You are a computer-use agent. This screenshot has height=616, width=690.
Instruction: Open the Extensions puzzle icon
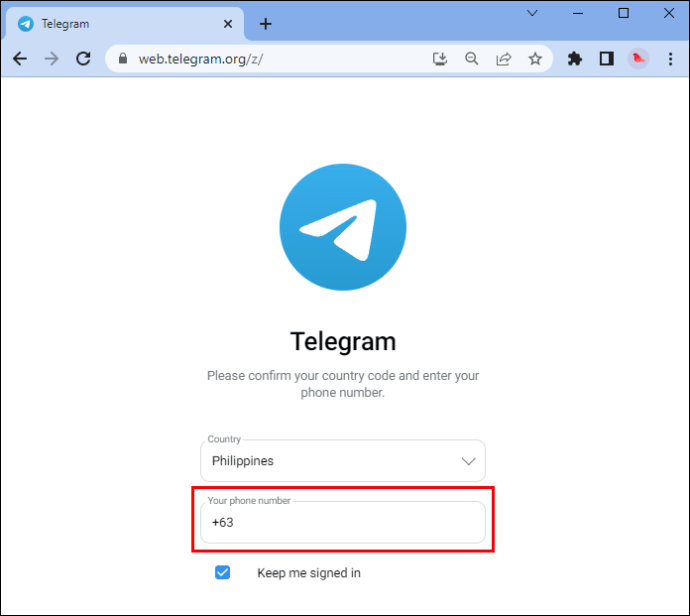pos(575,59)
